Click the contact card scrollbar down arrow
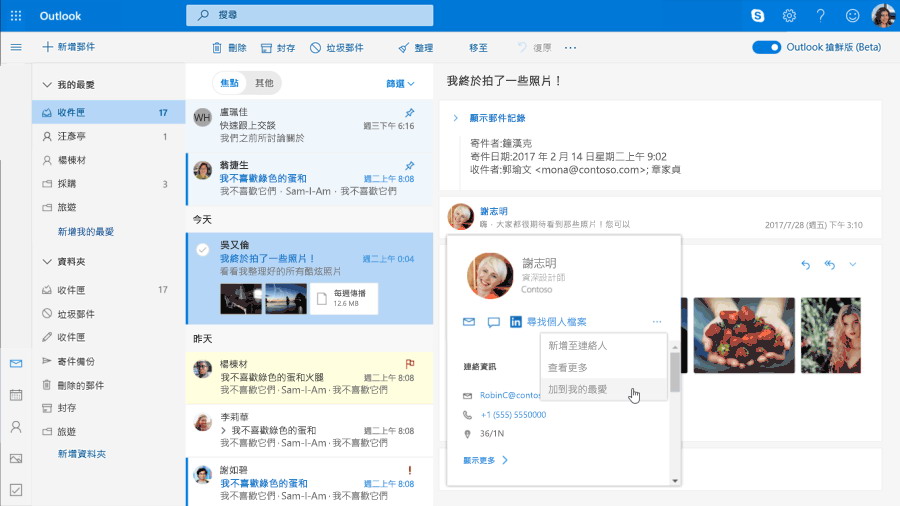This screenshot has width=900, height=506. coord(675,481)
